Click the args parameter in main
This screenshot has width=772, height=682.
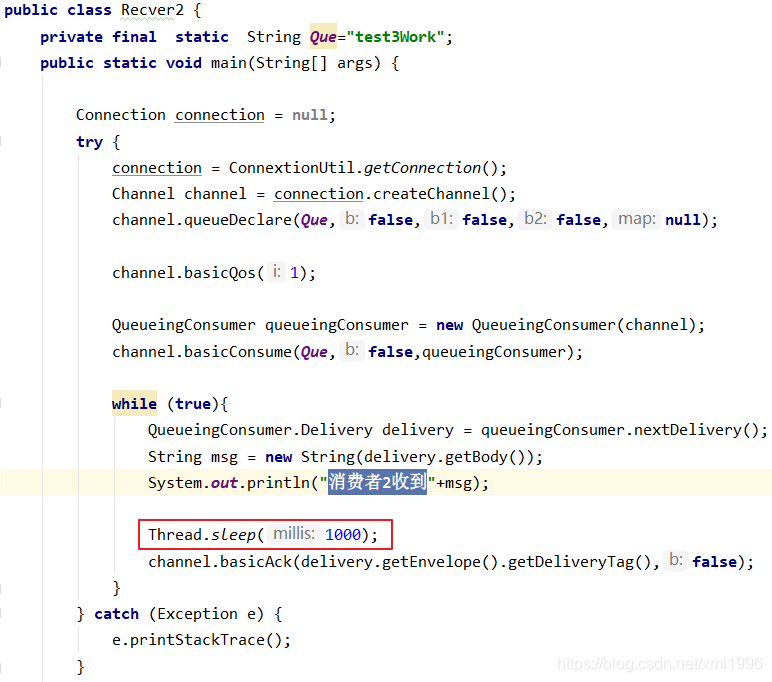354,63
